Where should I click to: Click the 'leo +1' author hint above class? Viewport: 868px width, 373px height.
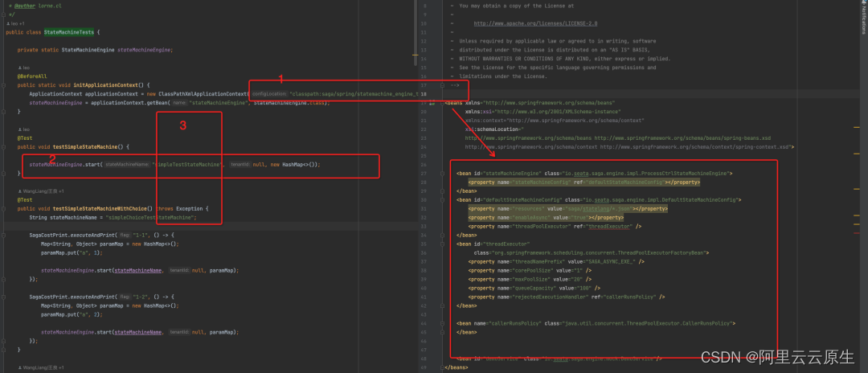click(x=15, y=24)
